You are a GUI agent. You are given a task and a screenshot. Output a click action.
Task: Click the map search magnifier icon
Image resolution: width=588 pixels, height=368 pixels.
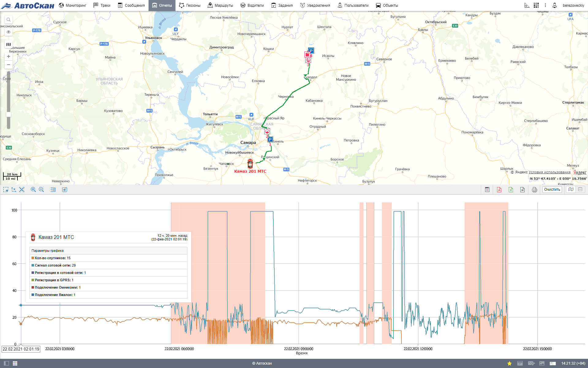pyautogui.click(x=9, y=20)
